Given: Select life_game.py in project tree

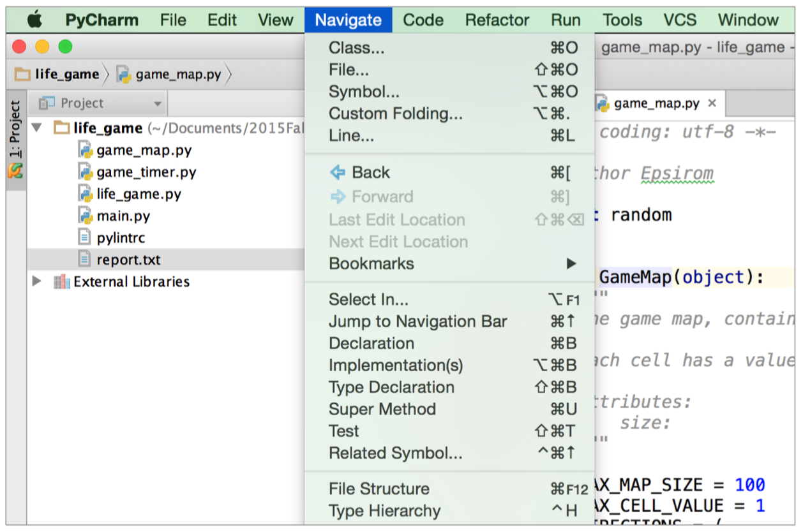Looking at the screenshot, I should click(139, 194).
